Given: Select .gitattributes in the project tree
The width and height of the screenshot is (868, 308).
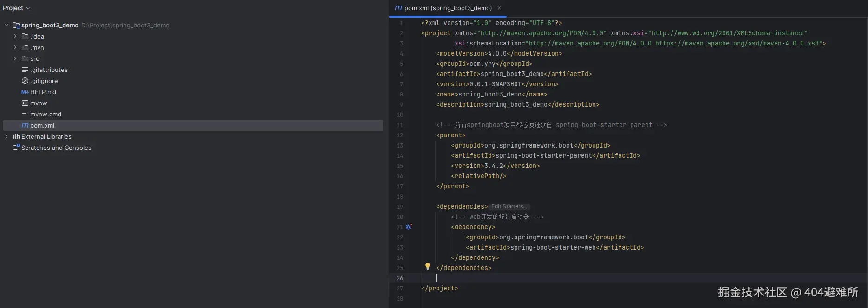Looking at the screenshot, I should (49, 70).
